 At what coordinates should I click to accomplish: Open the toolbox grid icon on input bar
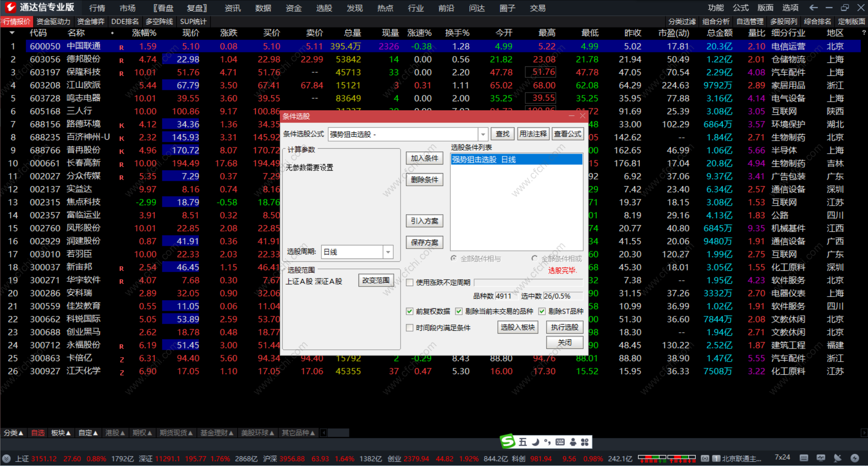(585, 442)
